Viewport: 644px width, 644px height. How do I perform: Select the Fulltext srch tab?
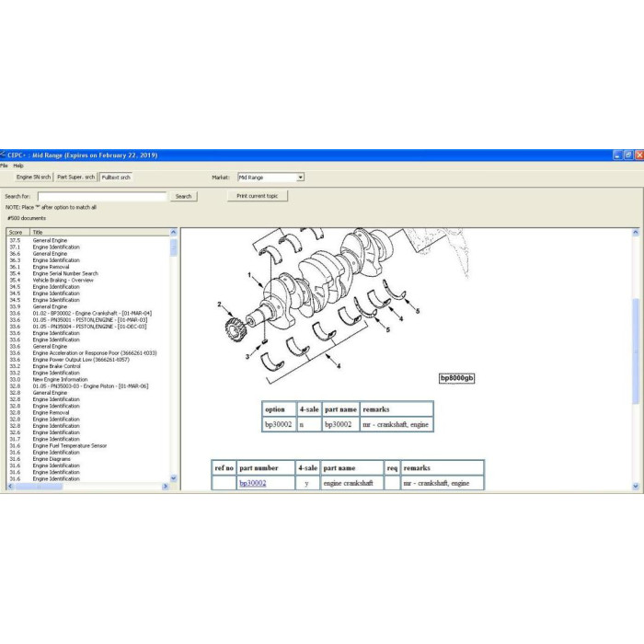pyautogui.click(x=116, y=178)
